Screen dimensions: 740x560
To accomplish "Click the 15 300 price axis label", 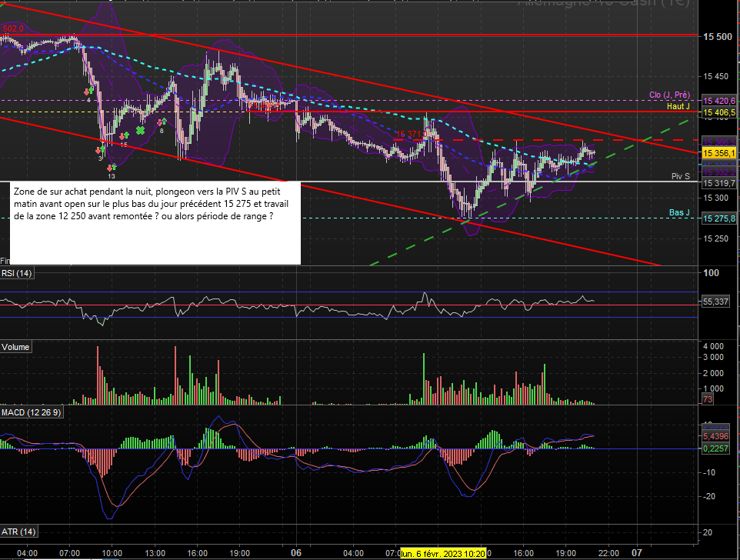I will tap(715, 198).
